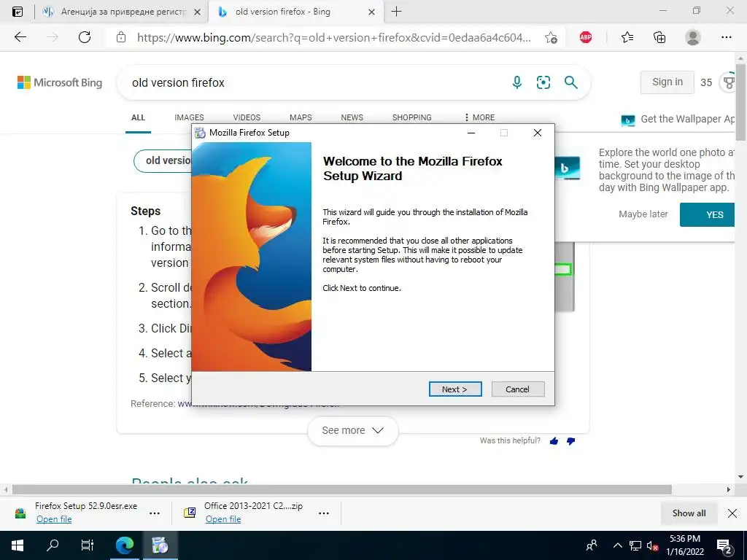Open the People taskbar icon
The height and width of the screenshot is (560, 747).
pos(592,545)
